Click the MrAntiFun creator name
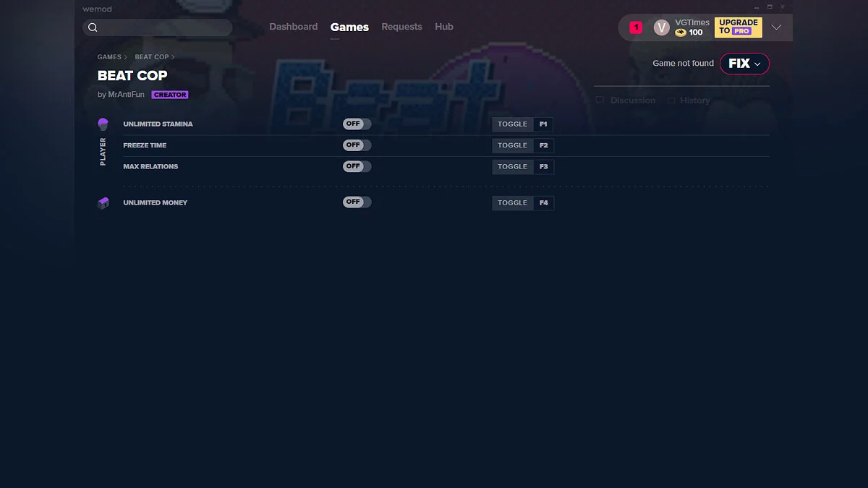 (126, 95)
